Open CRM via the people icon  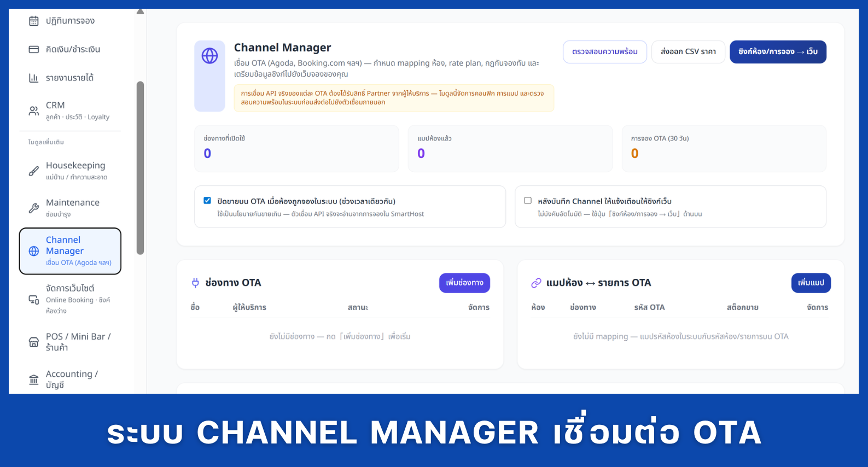point(34,111)
